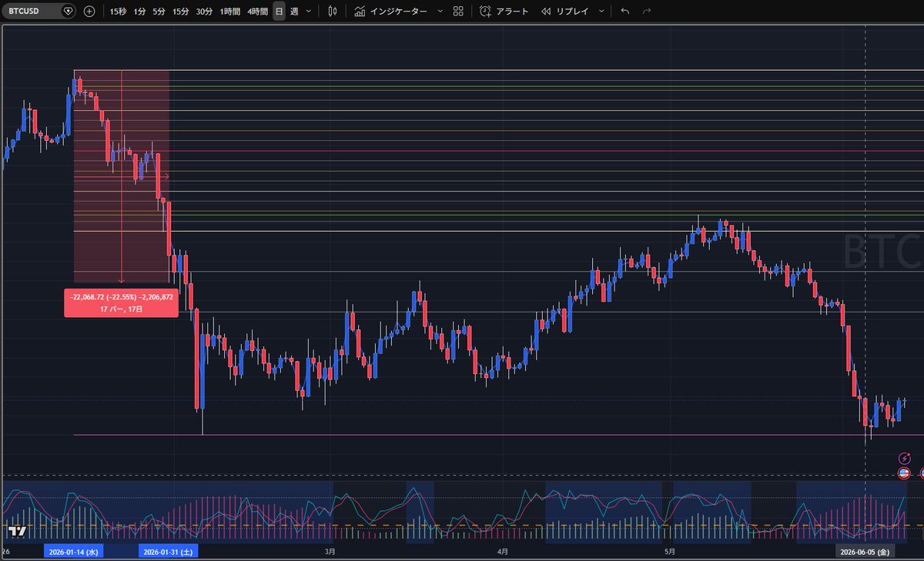
Task: Click the 2026-06-05 (金) crosshair date label
Action: (x=865, y=552)
